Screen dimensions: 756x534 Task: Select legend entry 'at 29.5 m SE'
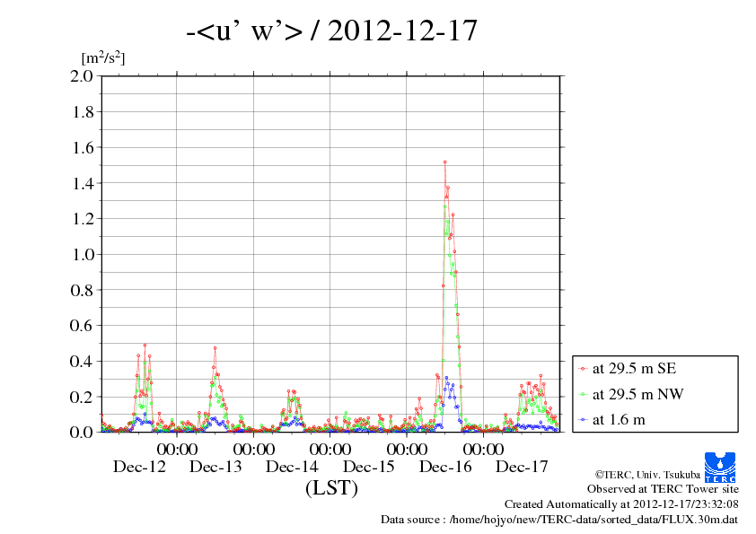[x=634, y=369]
